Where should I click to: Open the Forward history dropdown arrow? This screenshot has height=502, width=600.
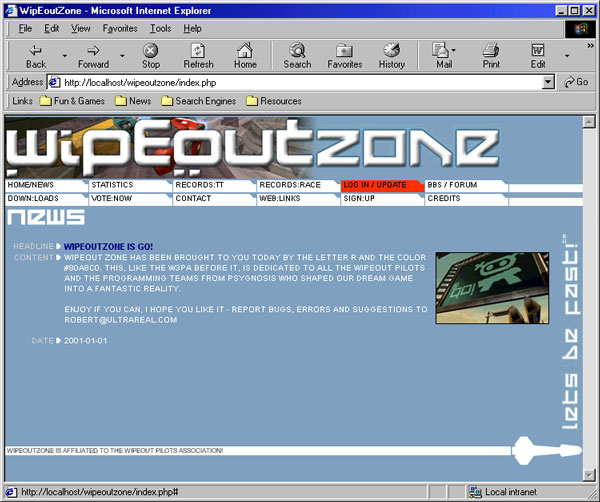pyautogui.click(x=122, y=56)
